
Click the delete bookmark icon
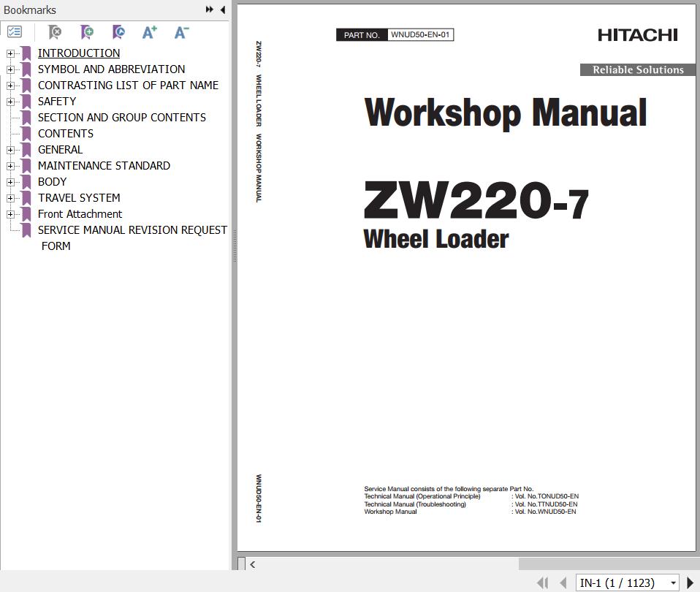[x=55, y=32]
